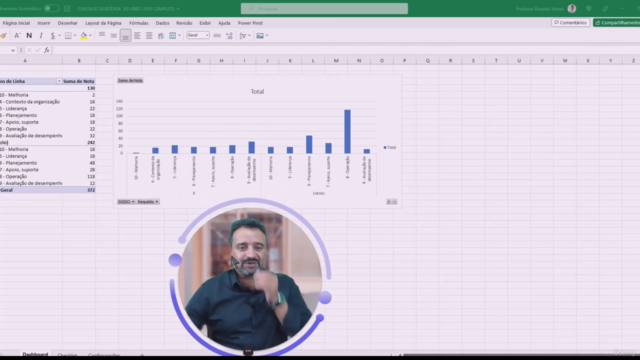Click the chart title Total

257,91
